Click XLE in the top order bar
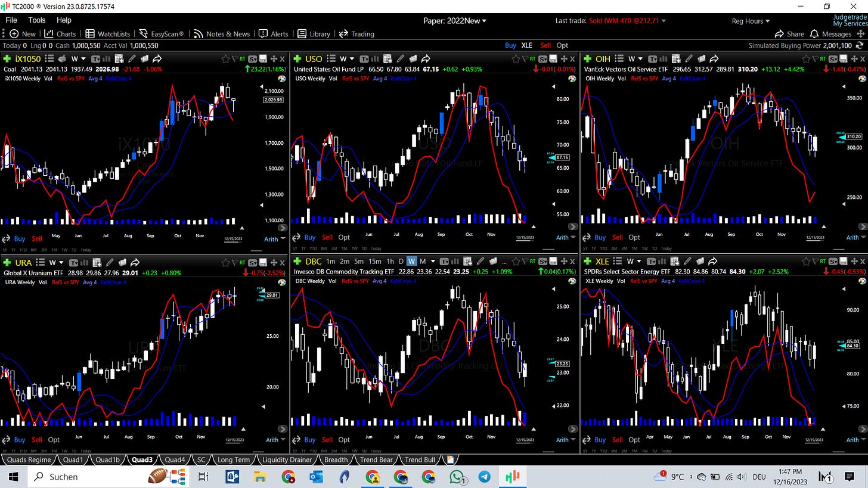This screenshot has height=488, width=868. tap(526, 45)
